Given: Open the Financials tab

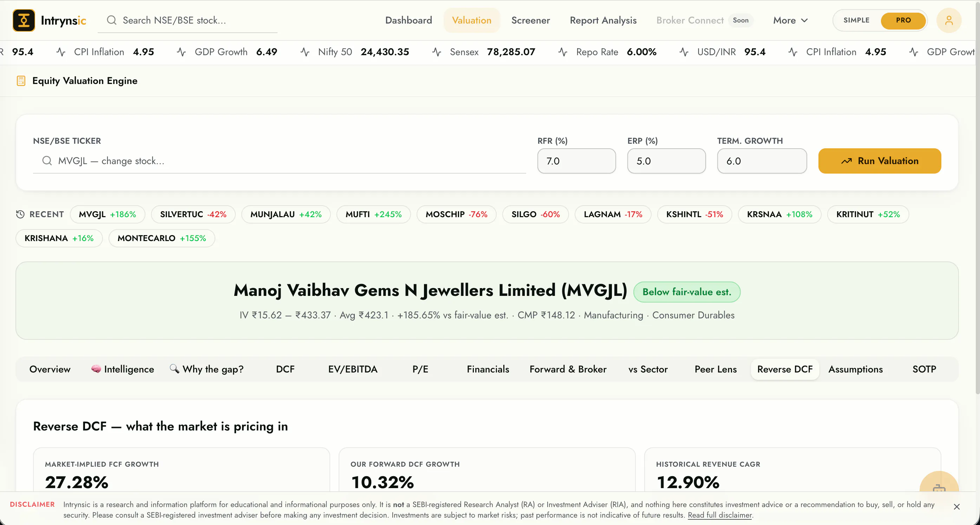Looking at the screenshot, I should [488, 369].
